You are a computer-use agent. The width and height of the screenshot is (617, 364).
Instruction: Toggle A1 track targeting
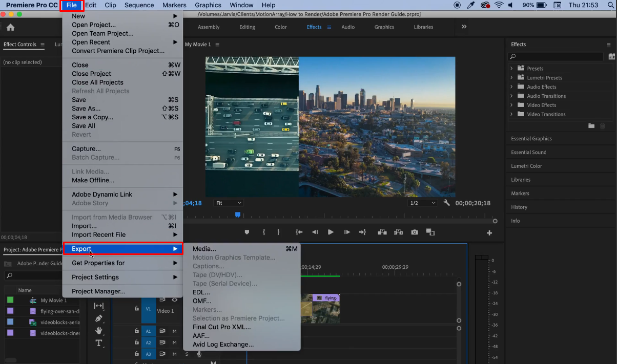click(x=149, y=331)
